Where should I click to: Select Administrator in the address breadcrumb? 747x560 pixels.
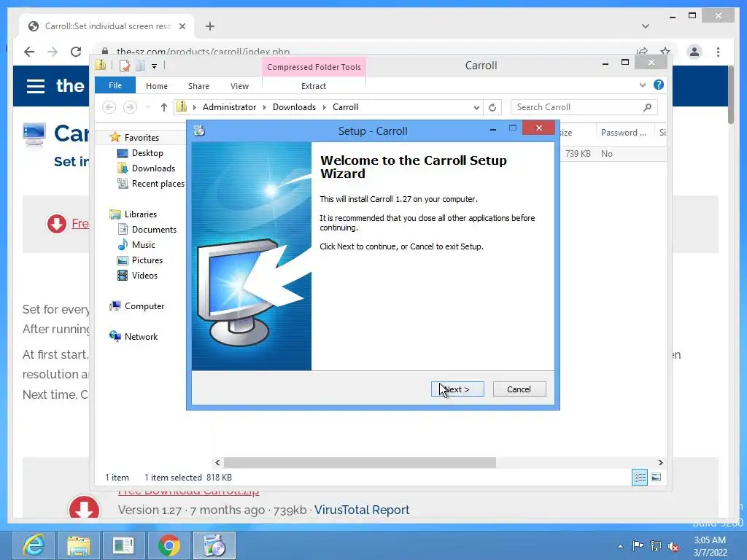[229, 107]
